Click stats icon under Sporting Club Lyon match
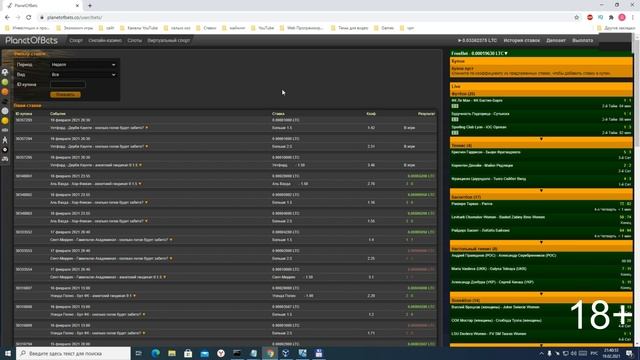This screenshot has width=640, height=360. pyautogui.click(x=455, y=133)
